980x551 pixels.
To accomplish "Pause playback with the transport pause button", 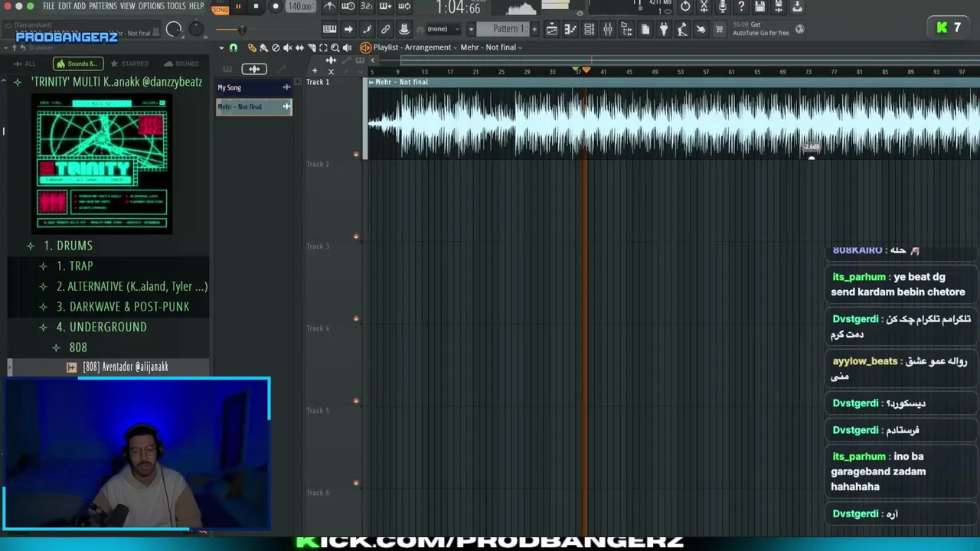I will click(x=238, y=7).
